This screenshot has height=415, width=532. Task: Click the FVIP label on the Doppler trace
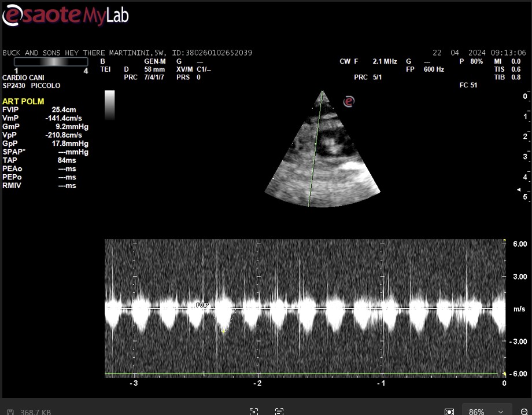pos(202,305)
